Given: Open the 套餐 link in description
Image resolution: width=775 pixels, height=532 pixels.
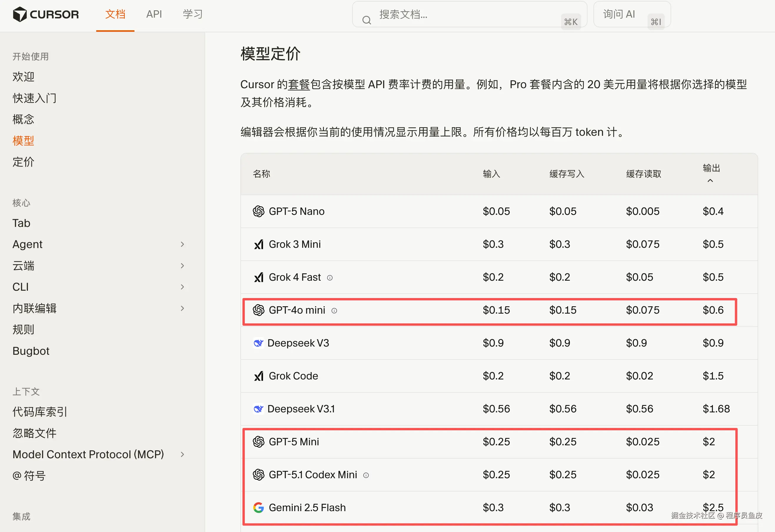Looking at the screenshot, I should point(299,85).
